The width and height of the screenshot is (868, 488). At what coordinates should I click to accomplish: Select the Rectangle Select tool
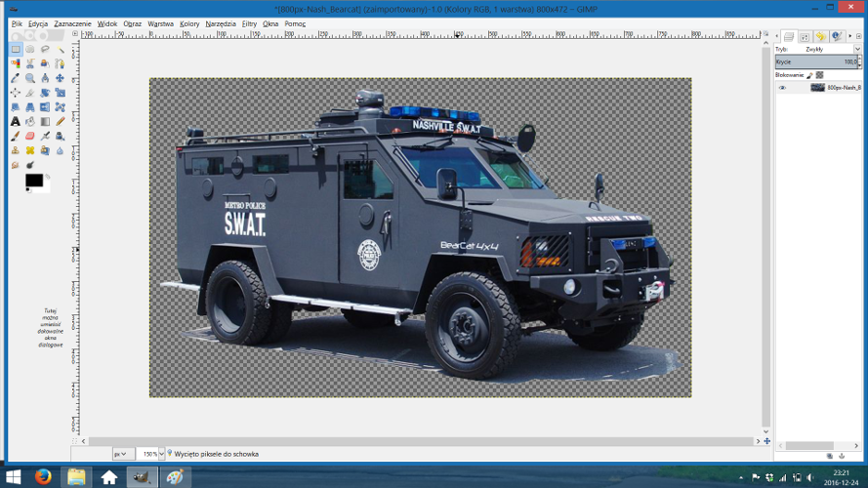16,49
